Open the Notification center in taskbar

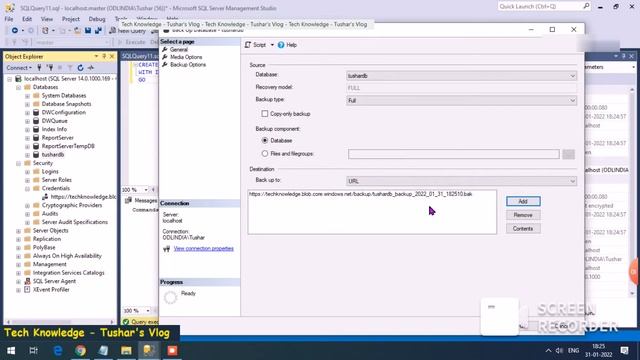point(624,351)
